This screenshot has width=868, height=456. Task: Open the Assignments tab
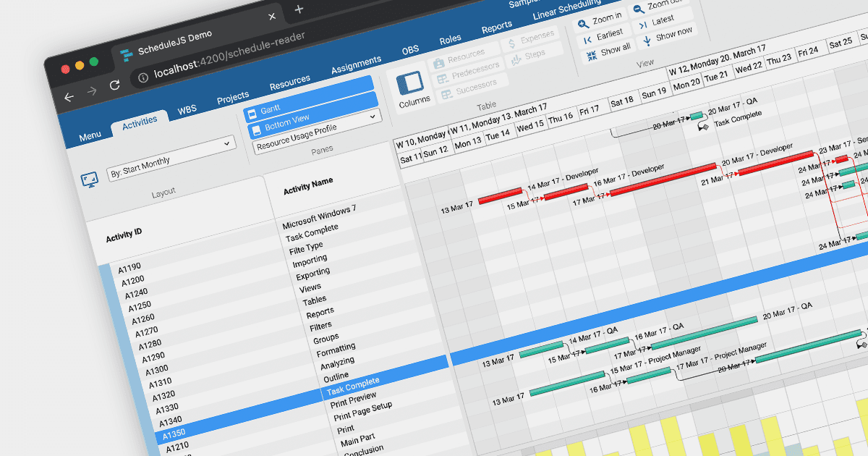[356, 67]
